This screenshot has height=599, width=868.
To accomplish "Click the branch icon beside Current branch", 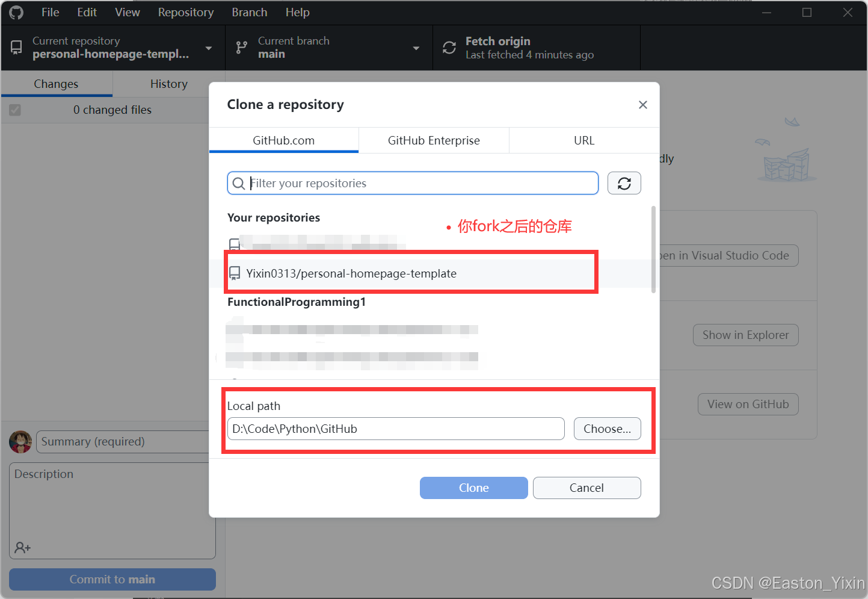I will click(242, 48).
